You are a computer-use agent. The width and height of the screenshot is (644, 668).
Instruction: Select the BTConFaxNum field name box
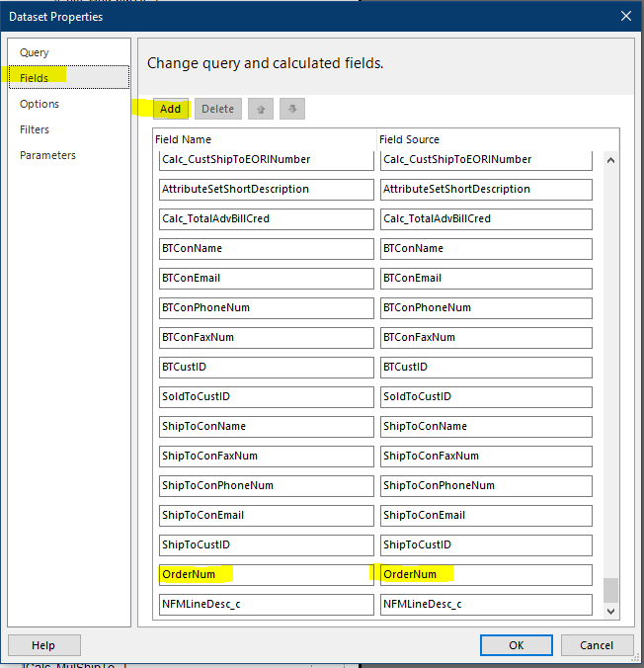tap(267, 338)
